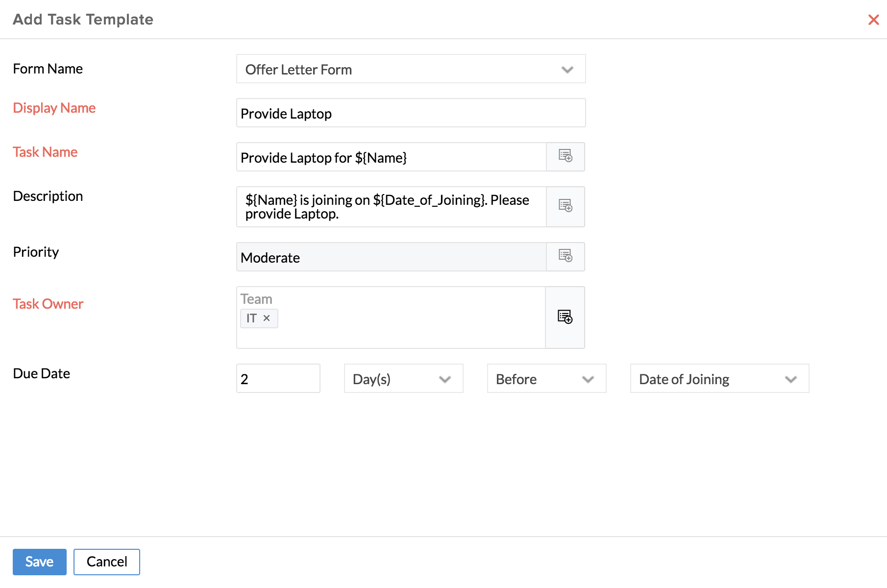Focus the Task Name text field
This screenshot has width=887, height=588.
[x=391, y=157]
